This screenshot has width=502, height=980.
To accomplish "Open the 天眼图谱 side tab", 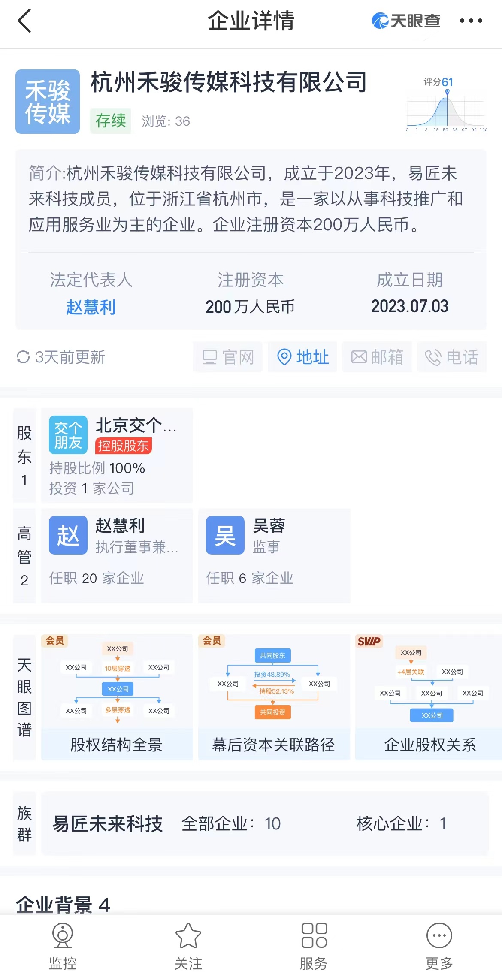I will (x=24, y=697).
